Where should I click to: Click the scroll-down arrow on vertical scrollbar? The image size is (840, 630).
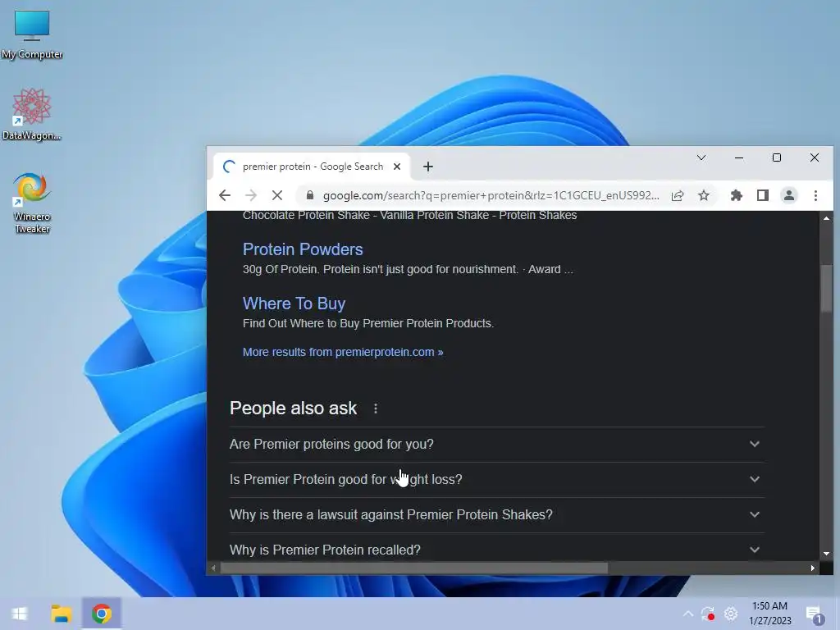coord(826,554)
